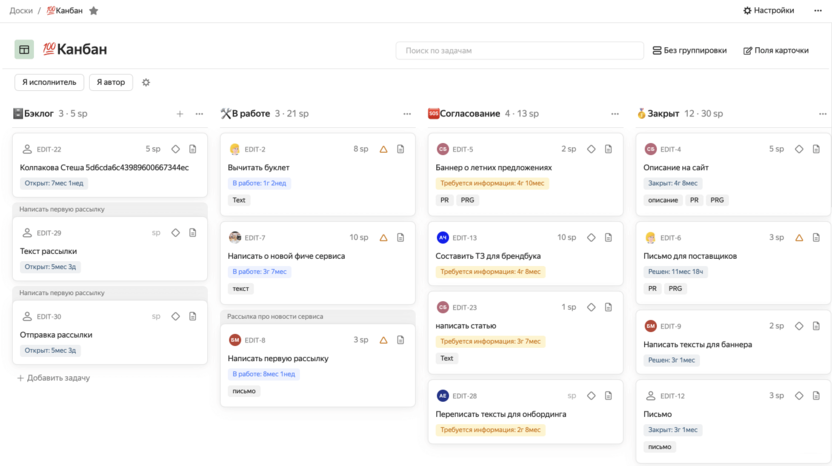Open the Настройки board settings
832x466 pixels.
768,11
